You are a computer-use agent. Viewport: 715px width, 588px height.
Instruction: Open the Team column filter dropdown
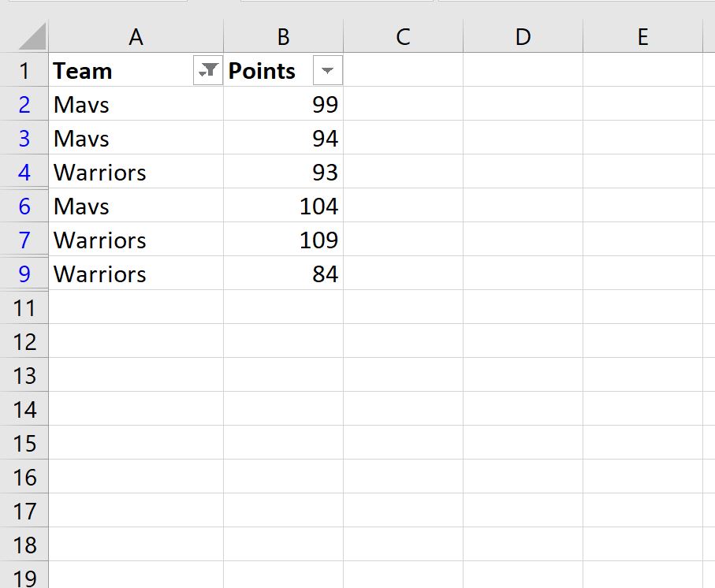click(208, 71)
